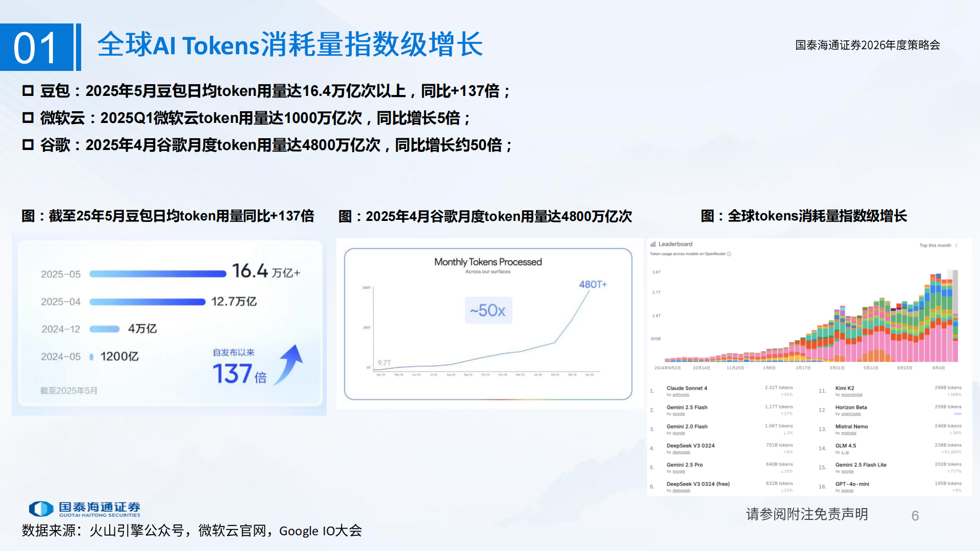Click the 2025-05 progress bar in 豆包 chart
This screenshot has width=980, height=551.
point(158,274)
